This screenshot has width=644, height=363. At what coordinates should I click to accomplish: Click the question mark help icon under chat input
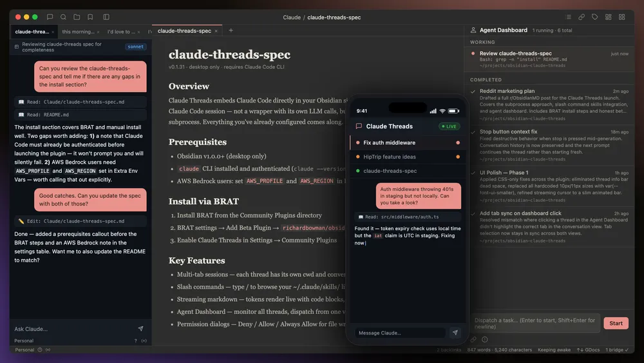click(x=135, y=341)
